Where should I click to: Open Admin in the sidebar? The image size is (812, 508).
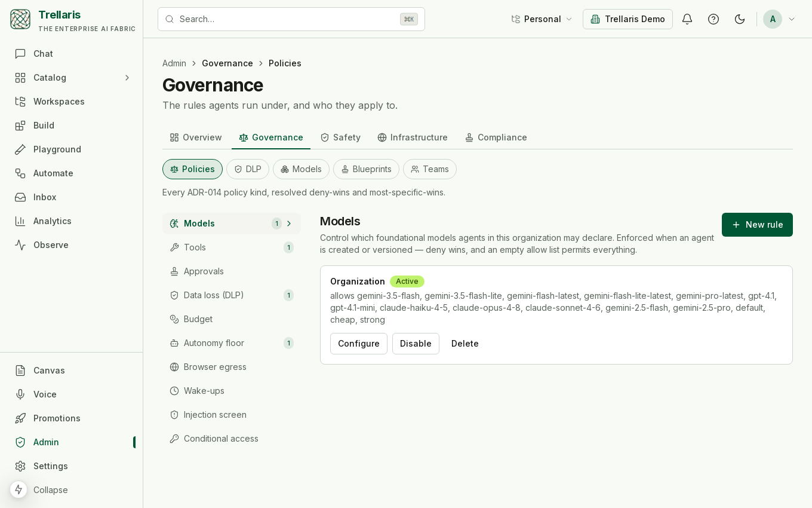click(72, 442)
